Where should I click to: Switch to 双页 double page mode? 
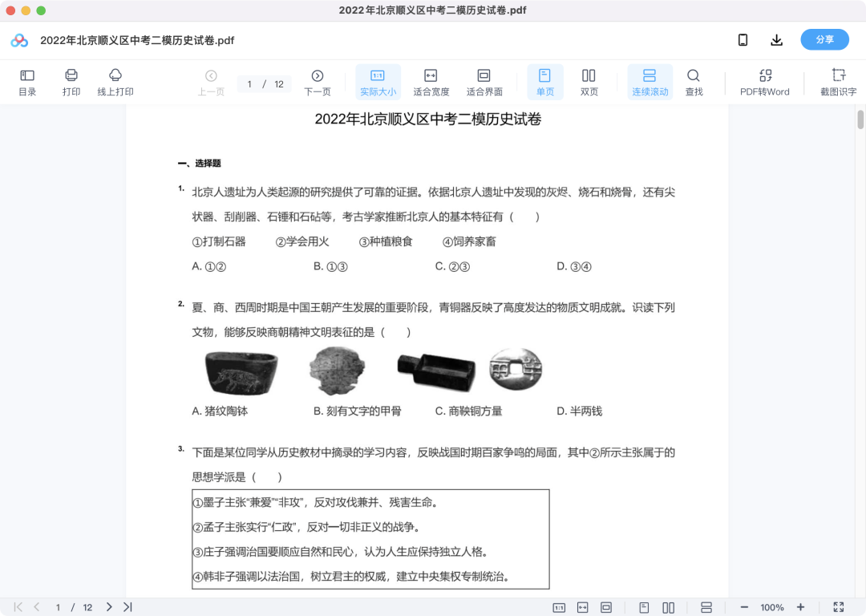(589, 83)
